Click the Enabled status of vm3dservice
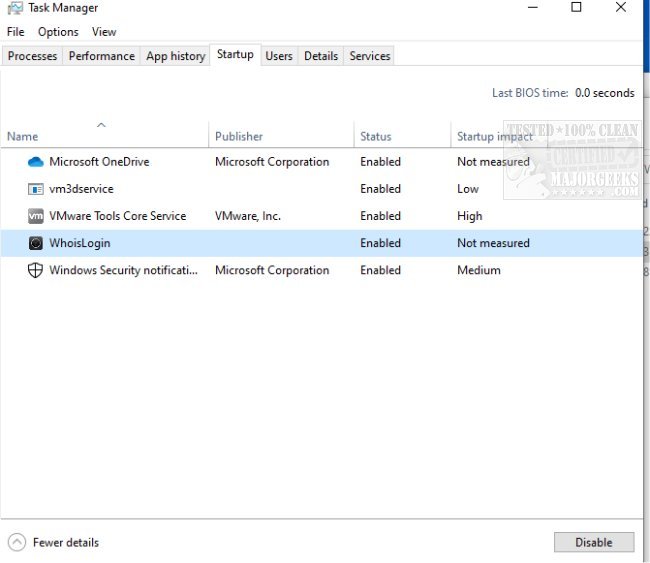Viewport: 650px width, 563px height. (x=381, y=189)
